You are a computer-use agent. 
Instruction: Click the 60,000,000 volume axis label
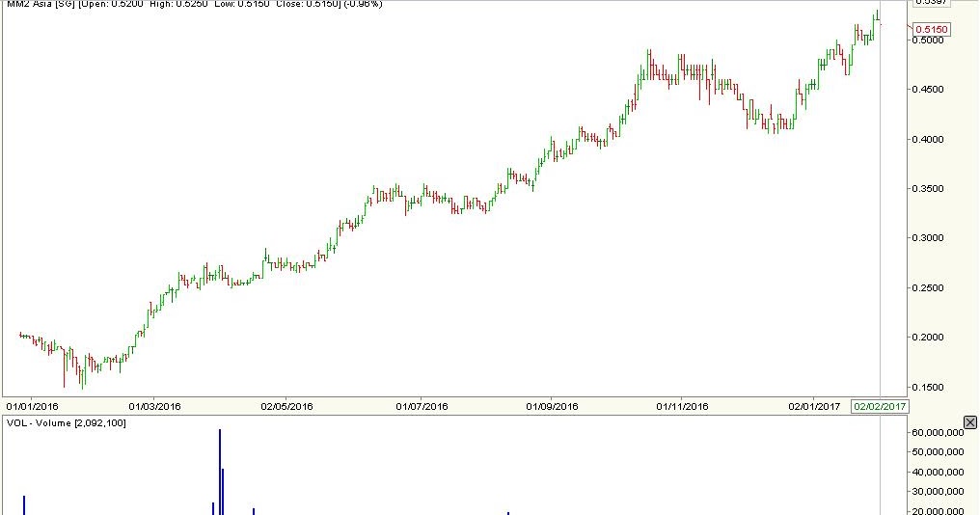(x=938, y=432)
